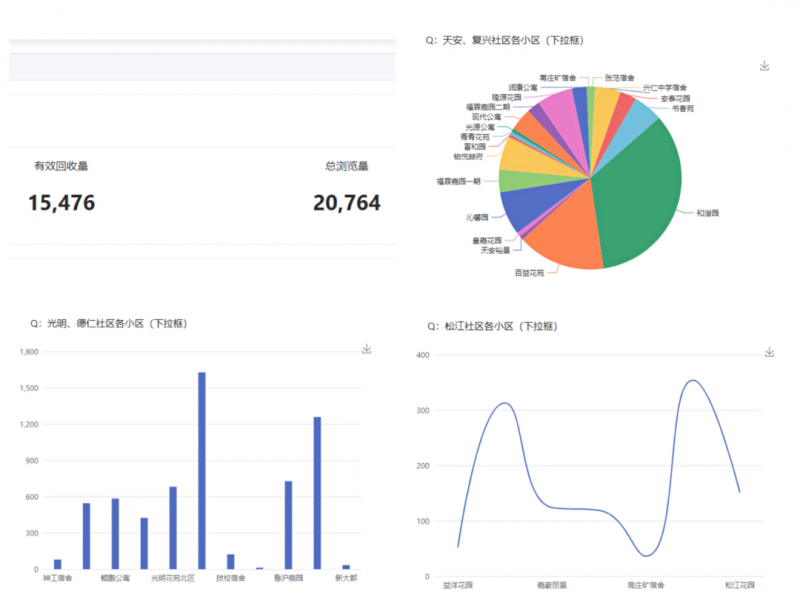Click the 益洋花园 axis label on line chart
The height and width of the screenshot is (600, 800).
456,585
